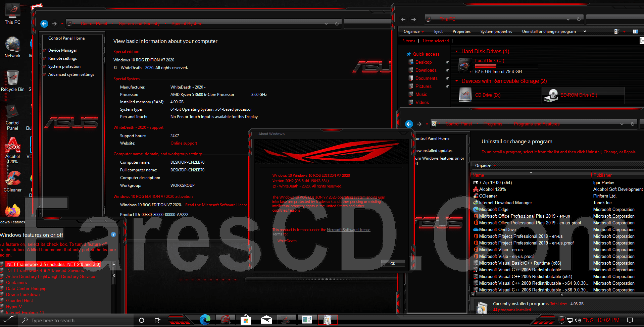Open Organize dropdown in This PC window
Screen dimensions: 644x327
tap(414, 32)
